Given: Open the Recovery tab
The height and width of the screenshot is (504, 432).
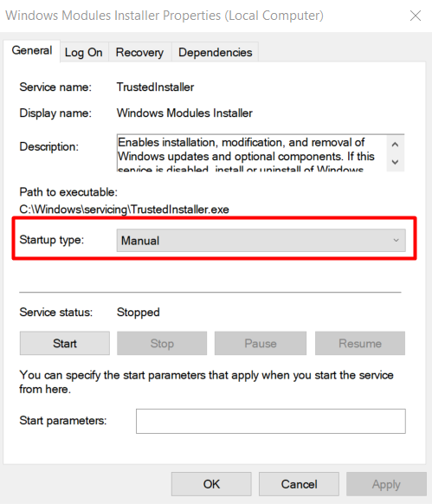Looking at the screenshot, I should pyautogui.click(x=139, y=53).
